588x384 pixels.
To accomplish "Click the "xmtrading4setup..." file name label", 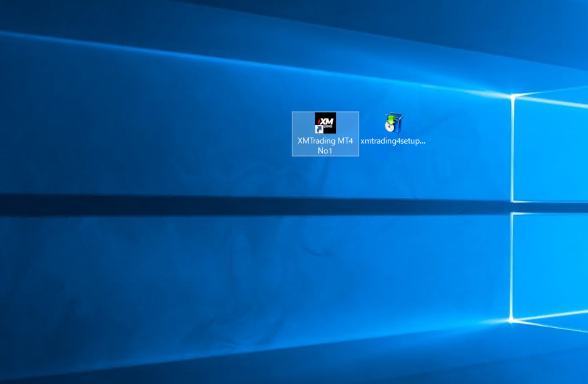I will [x=393, y=141].
